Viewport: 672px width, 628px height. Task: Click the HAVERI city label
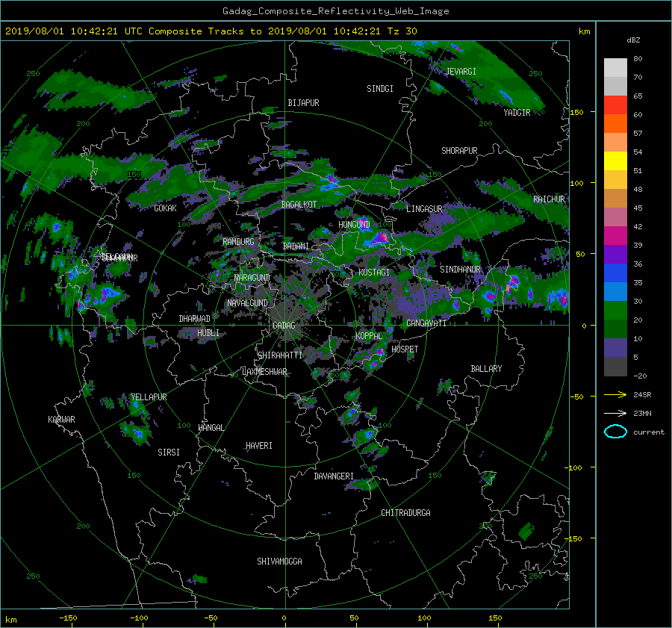259,446
